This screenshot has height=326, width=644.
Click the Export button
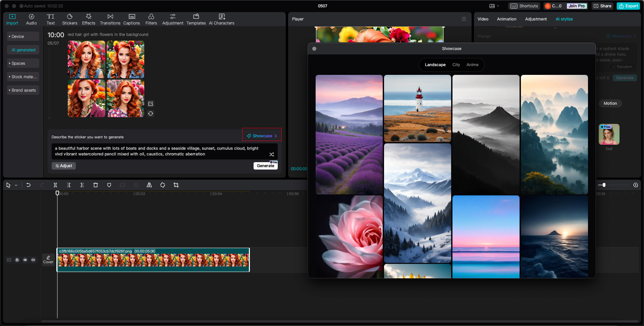628,6
